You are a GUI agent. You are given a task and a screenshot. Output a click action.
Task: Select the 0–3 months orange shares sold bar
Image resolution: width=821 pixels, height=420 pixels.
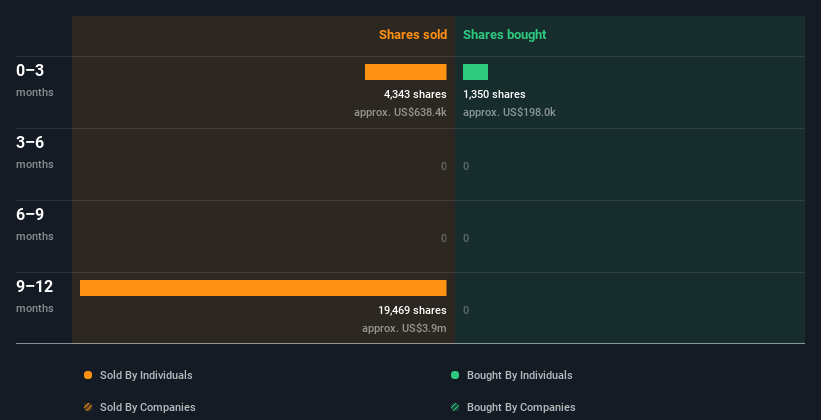point(406,72)
